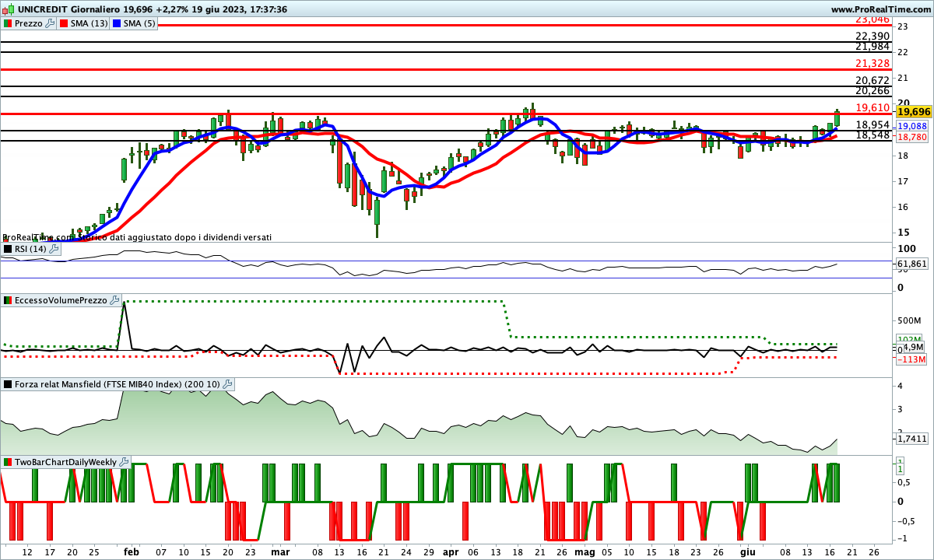Click the red SMA (13) color swatch
The width and height of the screenshot is (934, 560).
pos(64,23)
